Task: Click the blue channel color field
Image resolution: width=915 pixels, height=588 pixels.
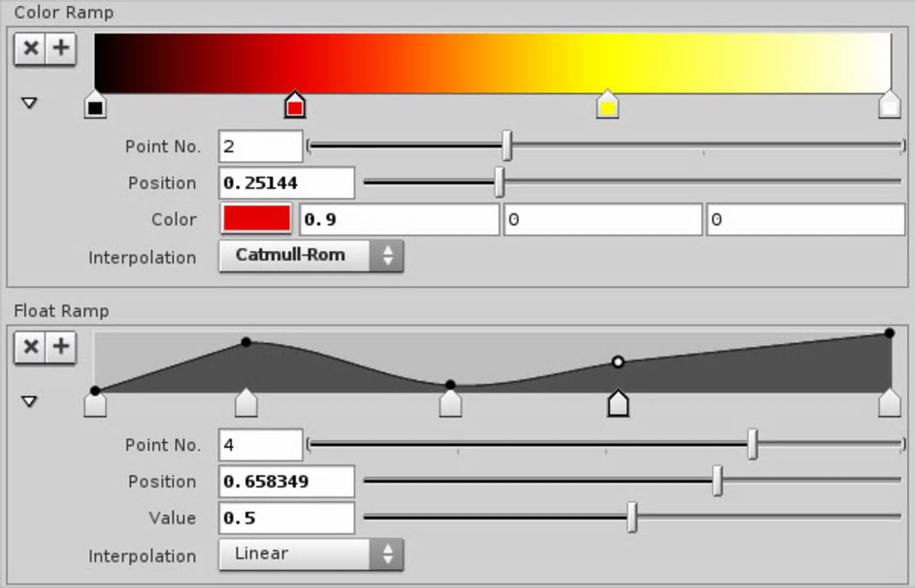Action: pyautogui.click(x=806, y=220)
